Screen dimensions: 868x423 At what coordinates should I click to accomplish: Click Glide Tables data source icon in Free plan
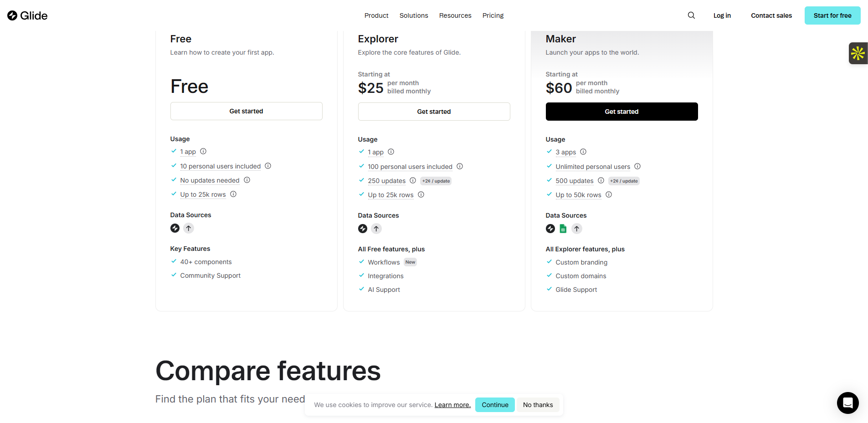click(x=175, y=228)
